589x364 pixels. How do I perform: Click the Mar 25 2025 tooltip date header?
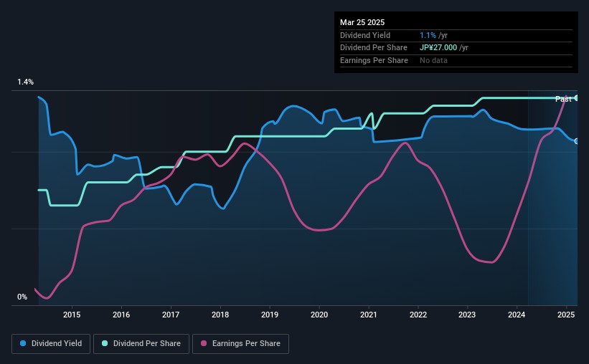tap(362, 22)
